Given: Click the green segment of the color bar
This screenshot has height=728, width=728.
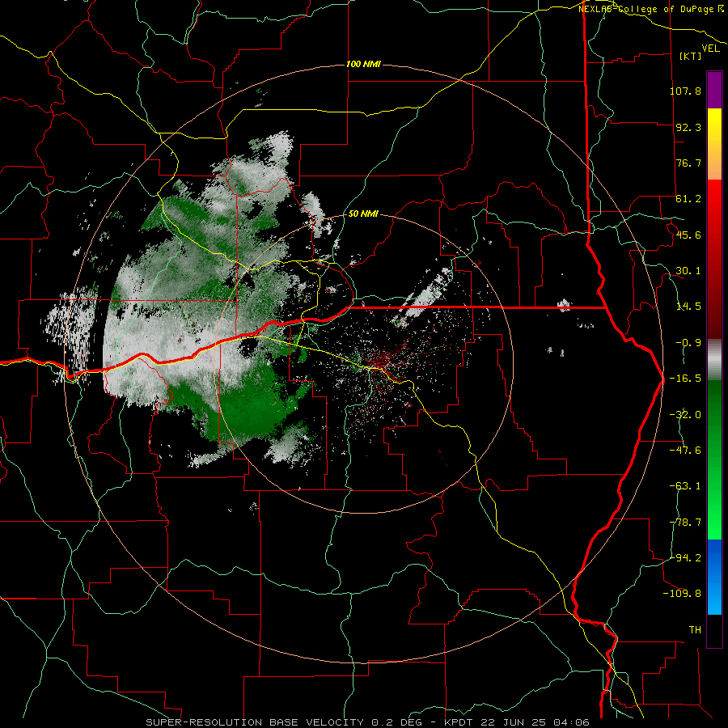Looking at the screenshot, I should pos(714,459).
